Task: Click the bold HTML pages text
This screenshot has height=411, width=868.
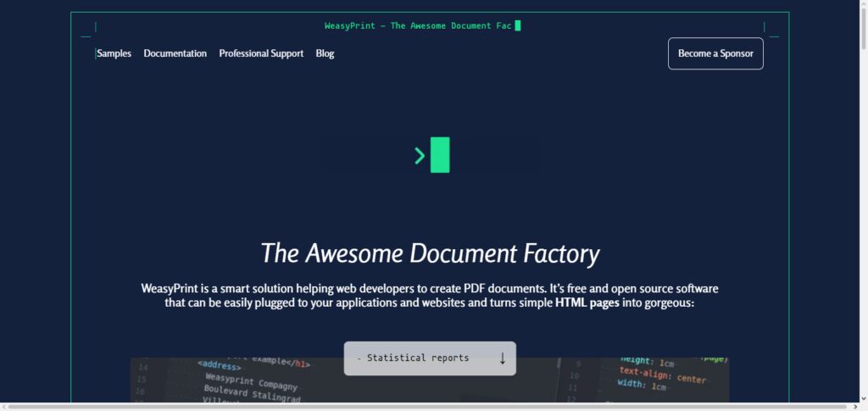Action: click(587, 303)
